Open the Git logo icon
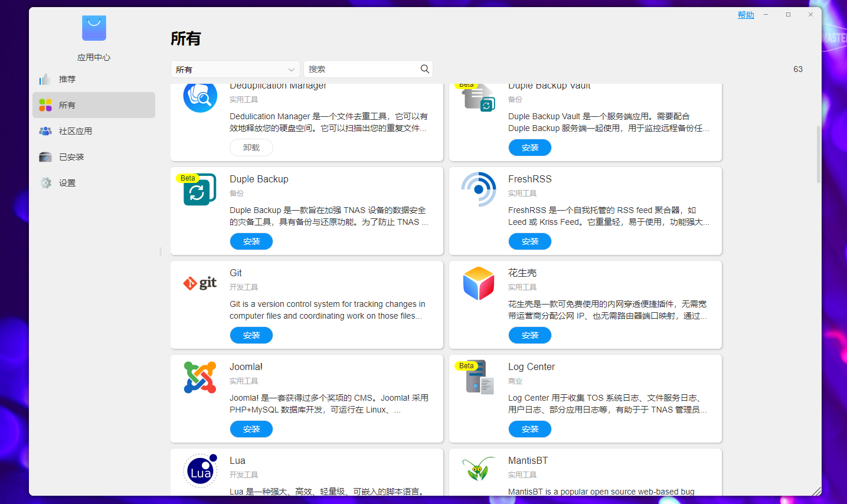 click(x=200, y=283)
